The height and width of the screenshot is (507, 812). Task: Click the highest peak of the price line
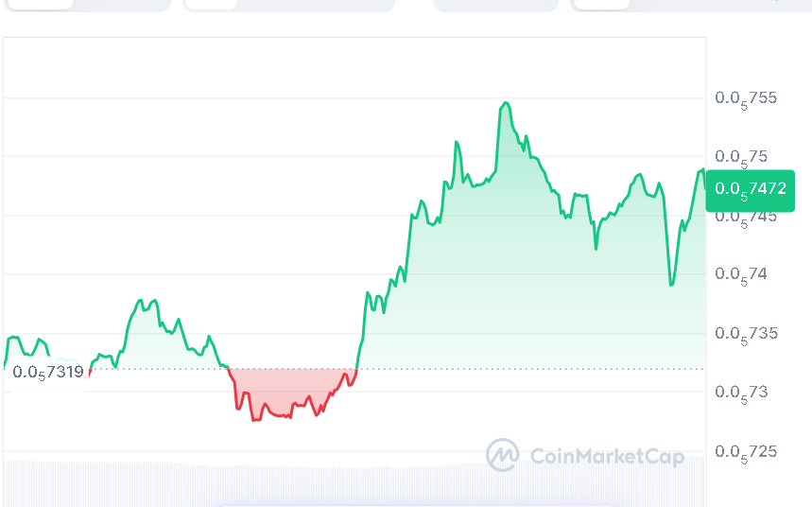click(x=507, y=103)
